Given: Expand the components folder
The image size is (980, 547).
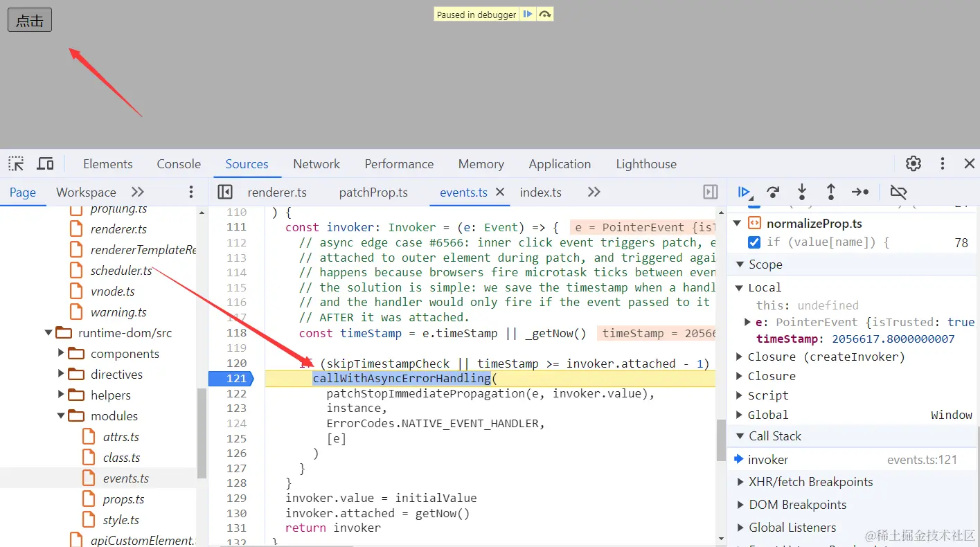Looking at the screenshot, I should pos(62,354).
